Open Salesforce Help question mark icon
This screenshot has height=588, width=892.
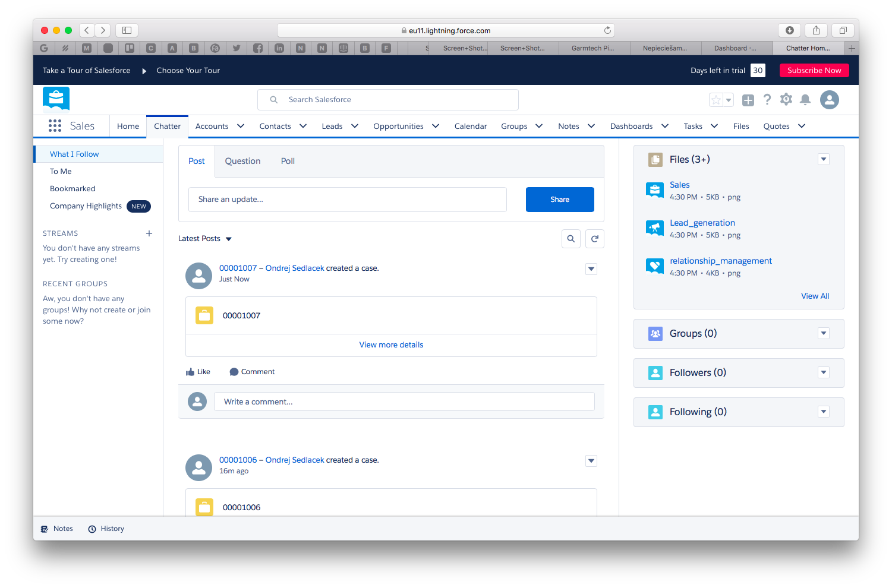767,99
